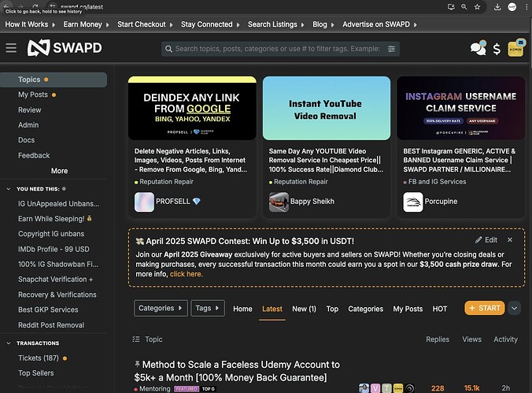Open Earn While Sleeping link
Image resolution: width=532 pixels, height=393 pixels.
[x=55, y=219]
